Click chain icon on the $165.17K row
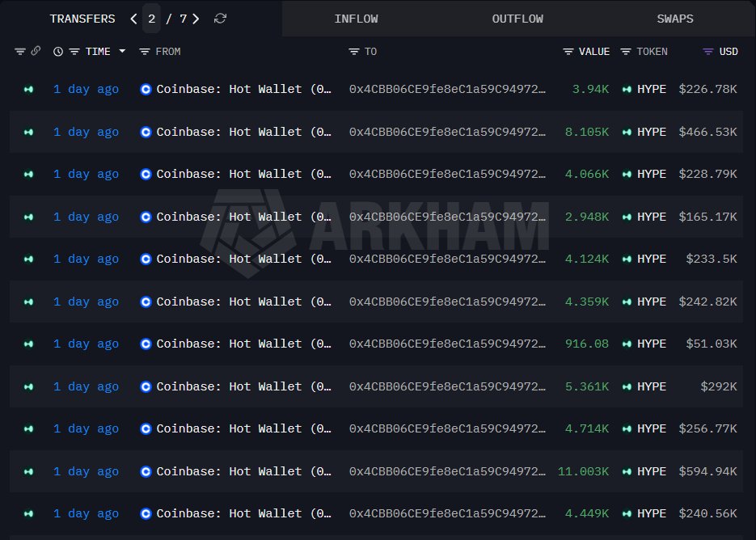This screenshot has height=540, width=756. point(28,217)
